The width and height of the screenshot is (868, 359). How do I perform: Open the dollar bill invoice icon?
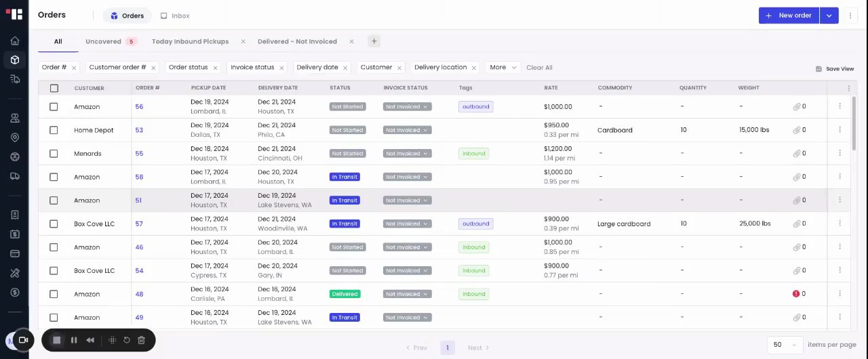(15, 234)
